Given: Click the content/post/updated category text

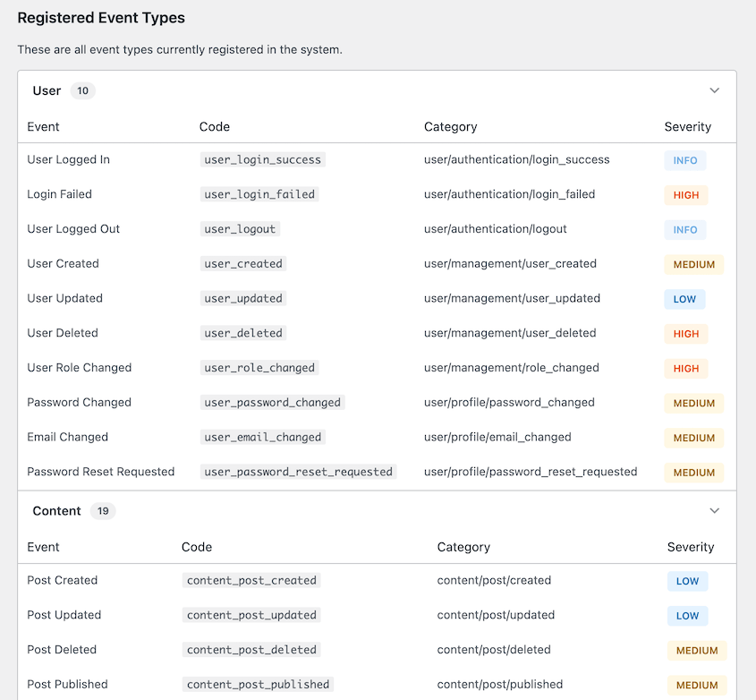Looking at the screenshot, I should point(496,615).
